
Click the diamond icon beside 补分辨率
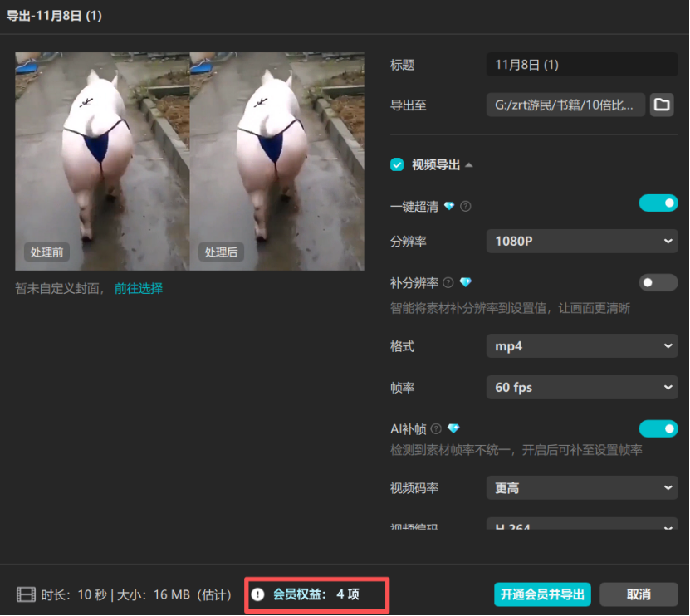[x=465, y=283]
